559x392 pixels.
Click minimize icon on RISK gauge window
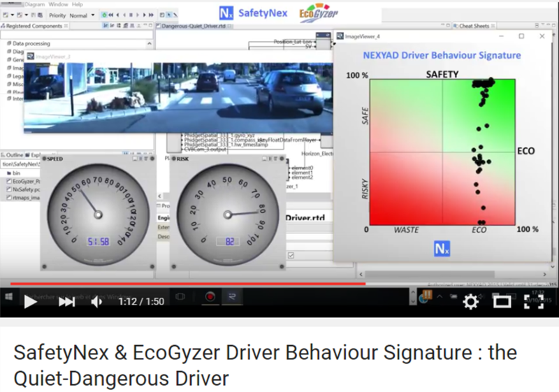coord(264,159)
